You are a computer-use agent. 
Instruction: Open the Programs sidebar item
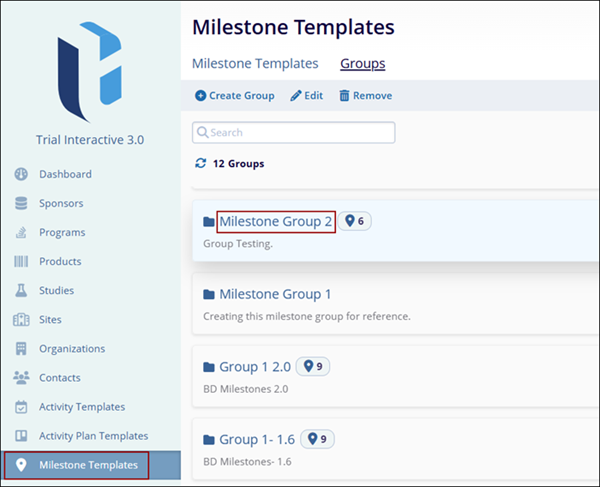62,232
